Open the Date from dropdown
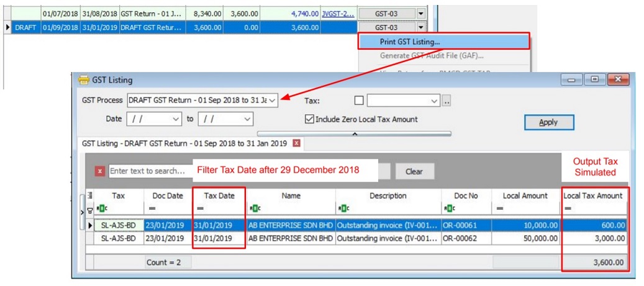644x286 pixels. click(175, 119)
